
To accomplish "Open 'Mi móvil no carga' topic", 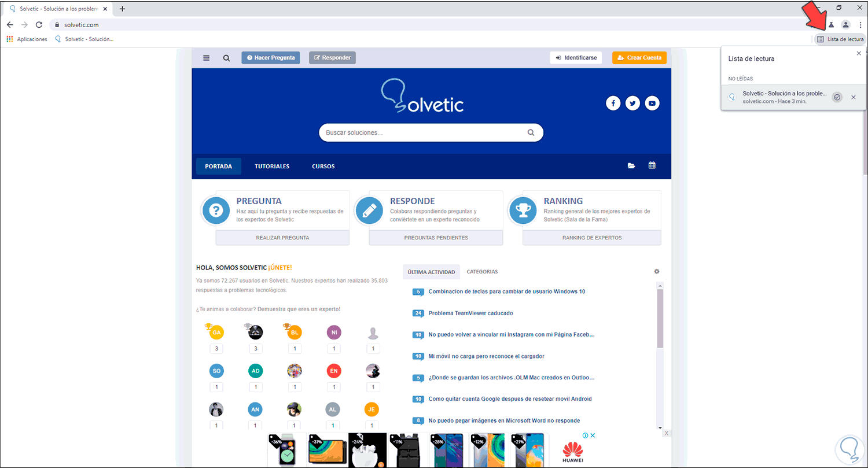I will pyautogui.click(x=486, y=356).
